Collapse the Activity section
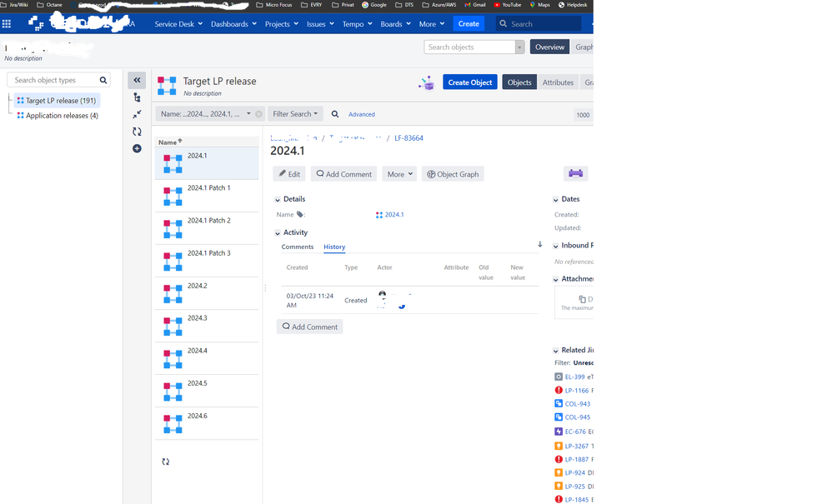Image resolution: width=832 pixels, height=504 pixels. (278, 233)
